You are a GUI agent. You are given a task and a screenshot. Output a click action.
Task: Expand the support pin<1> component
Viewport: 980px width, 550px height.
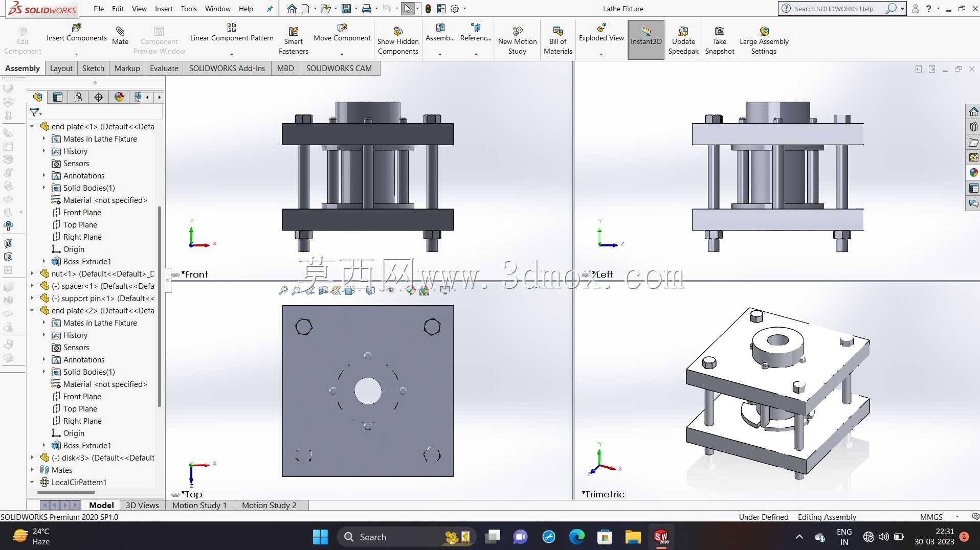tap(32, 299)
